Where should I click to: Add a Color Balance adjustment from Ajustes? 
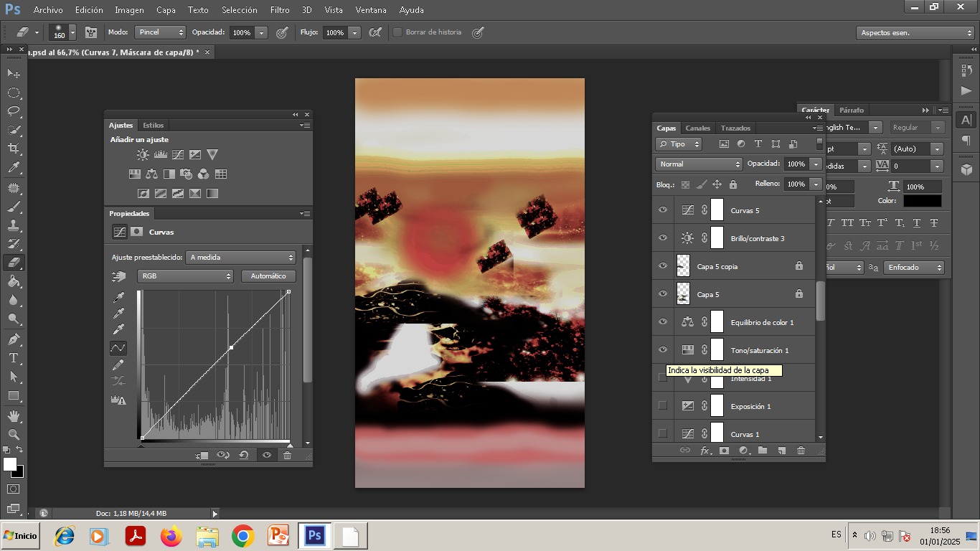tap(151, 174)
